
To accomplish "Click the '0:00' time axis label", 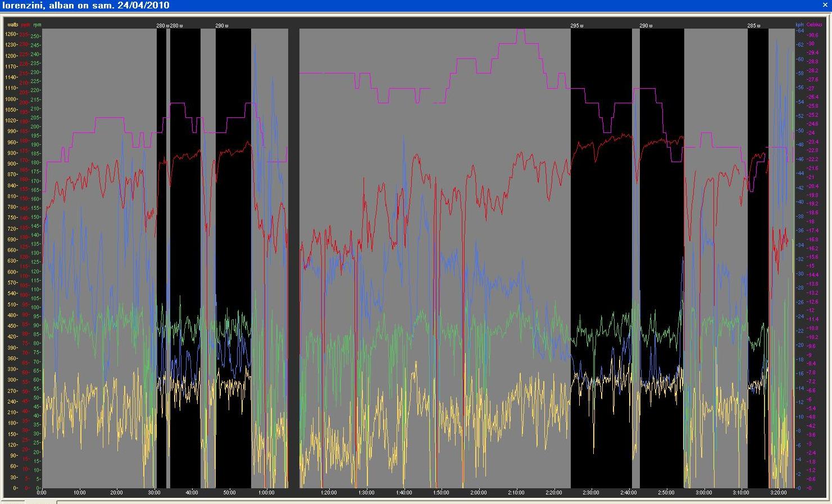I will coord(42,493).
